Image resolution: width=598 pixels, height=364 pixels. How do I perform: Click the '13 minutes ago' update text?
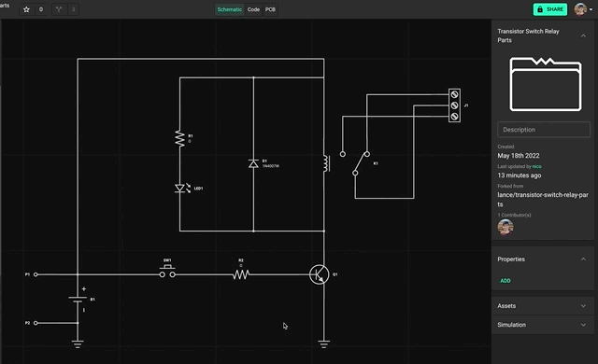point(520,175)
